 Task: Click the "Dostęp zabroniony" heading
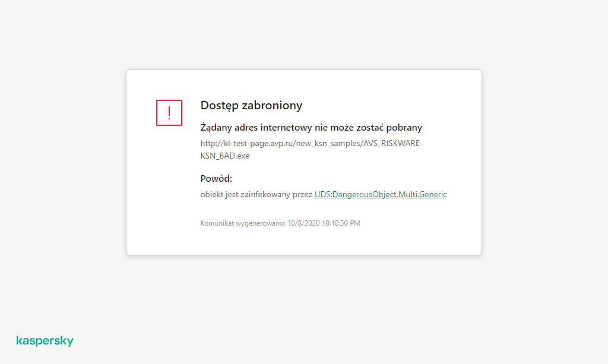tap(251, 105)
